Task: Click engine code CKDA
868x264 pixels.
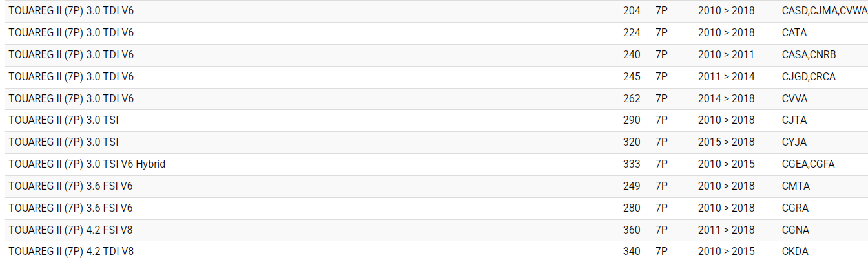Action: pos(794,252)
